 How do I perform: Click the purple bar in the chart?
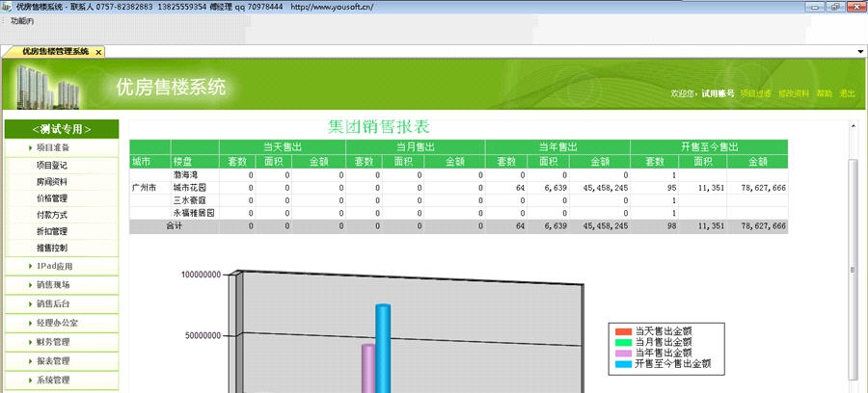coord(368,368)
